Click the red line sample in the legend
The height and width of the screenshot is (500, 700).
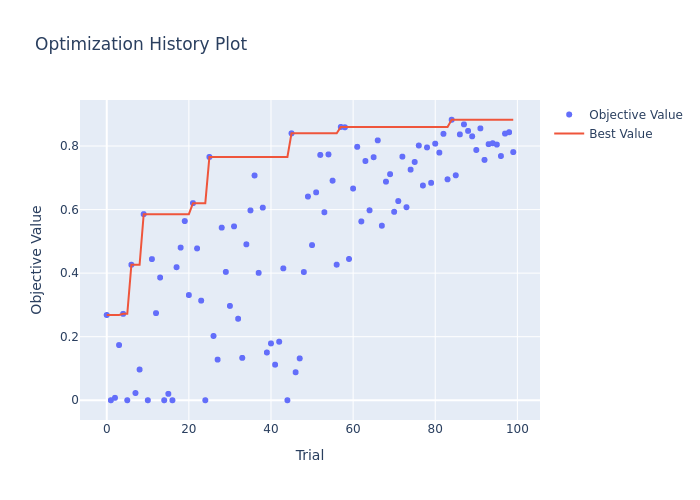pyautogui.click(x=570, y=134)
